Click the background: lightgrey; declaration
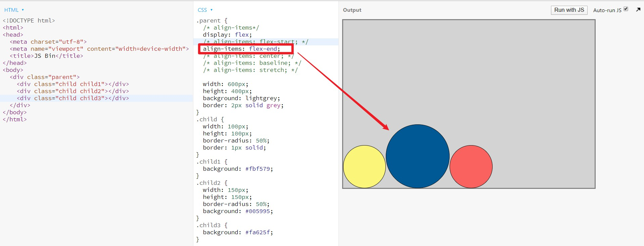This screenshot has width=644, height=246. [x=241, y=98]
